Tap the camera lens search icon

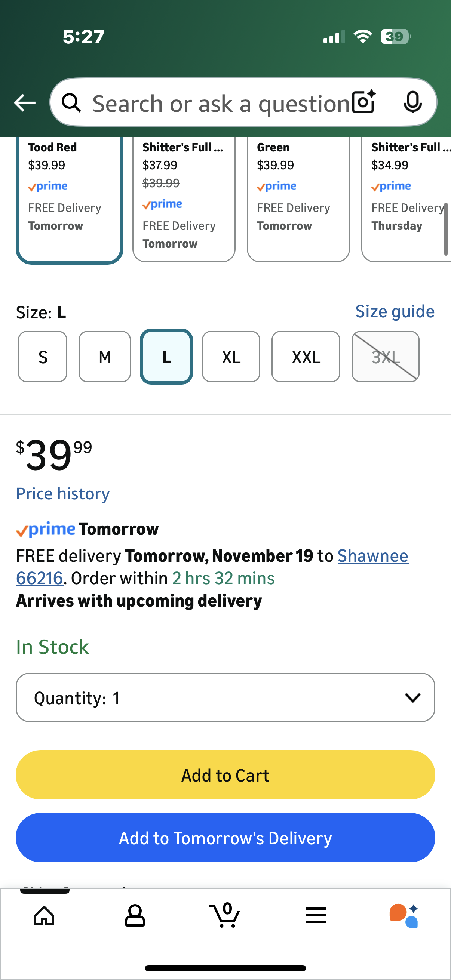pos(363,102)
